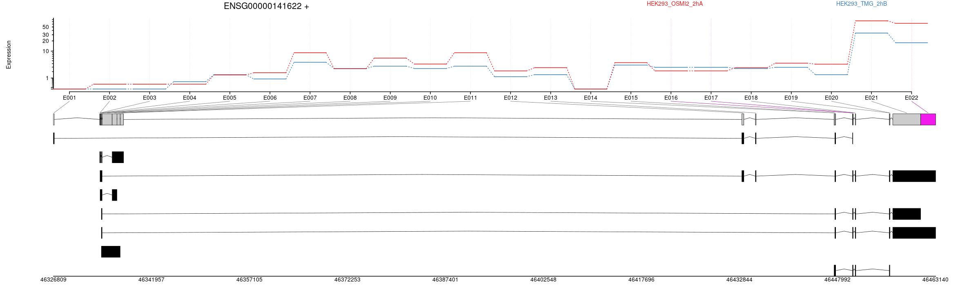Click genomic coordinate 46326809

coord(53,280)
